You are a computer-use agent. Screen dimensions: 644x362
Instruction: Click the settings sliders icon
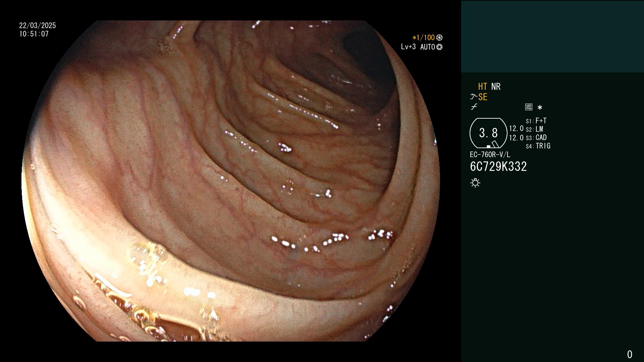tap(529, 107)
